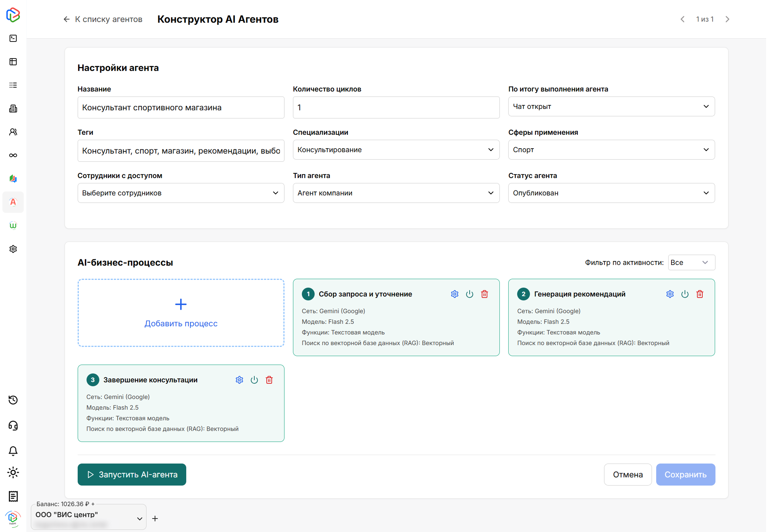The height and width of the screenshot is (532, 780).
Task: Go back via К списку агентов
Action: [103, 19]
